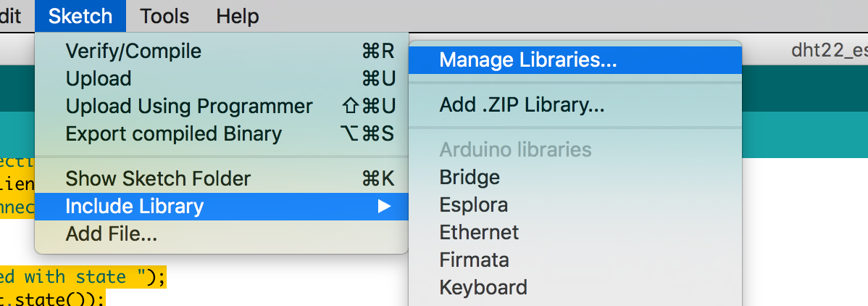Viewport: 868px width, 306px height.
Task: Include the Esplora library
Action: coord(473,204)
